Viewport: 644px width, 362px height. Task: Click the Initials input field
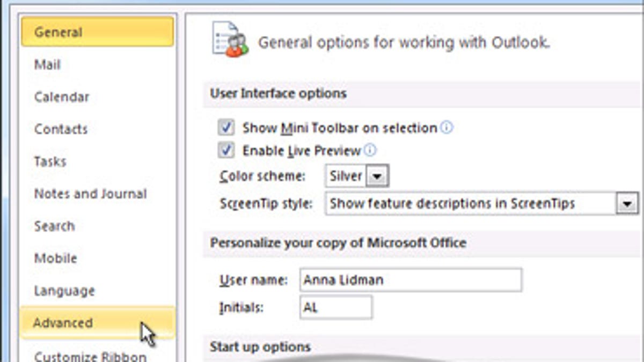coord(336,308)
